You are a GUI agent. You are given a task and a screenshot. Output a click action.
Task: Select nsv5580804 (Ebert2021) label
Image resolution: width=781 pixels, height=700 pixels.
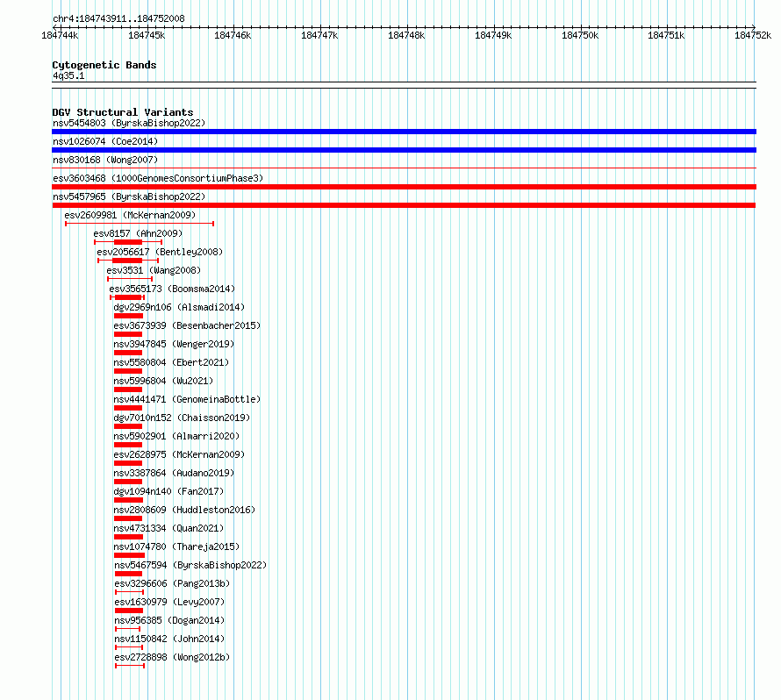coord(171,362)
